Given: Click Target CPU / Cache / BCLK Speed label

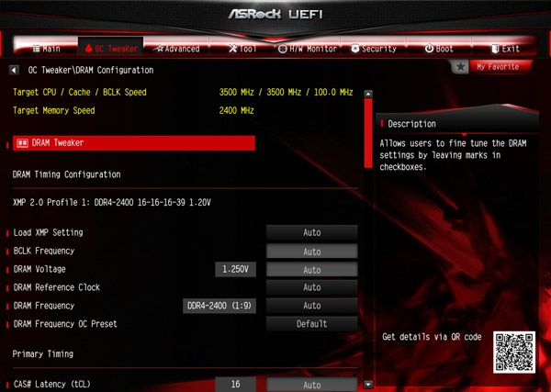Looking at the screenshot, I should pos(79,92).
